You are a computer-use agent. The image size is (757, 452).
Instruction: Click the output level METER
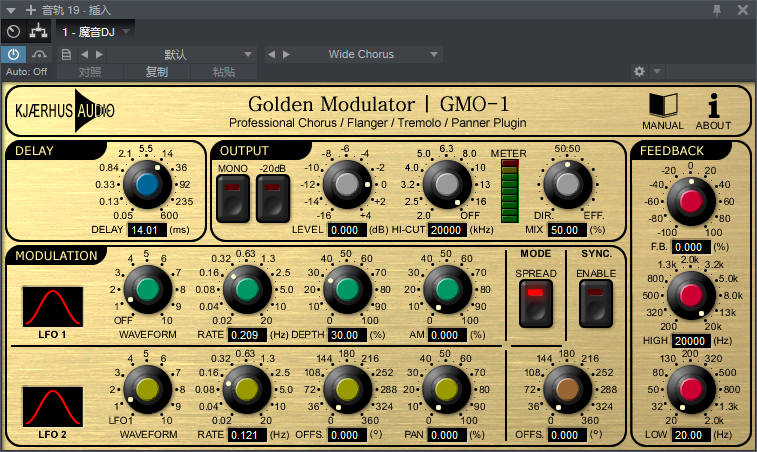coord(509,191)
